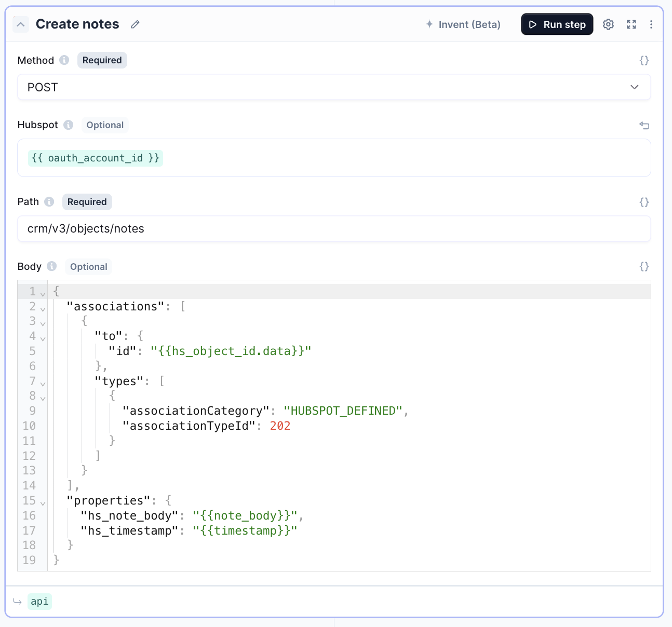The height and width of the screenshot is (627, 672).
Task: Fold associations array at line 2
Action: click(x=43, y=309)
